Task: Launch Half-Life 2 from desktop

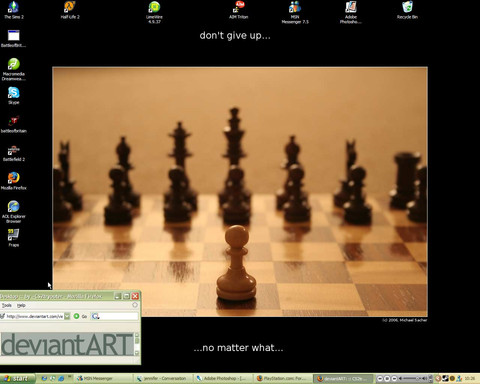Action: pos(70,10)
